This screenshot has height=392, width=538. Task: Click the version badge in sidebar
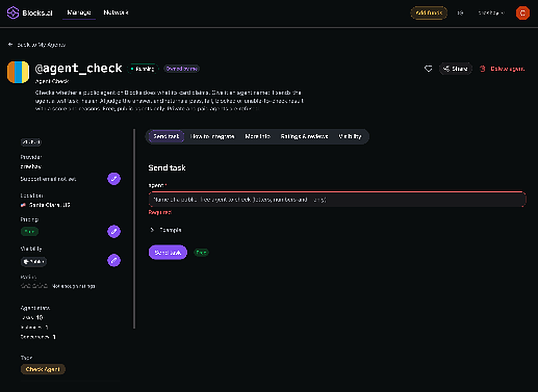31,142
